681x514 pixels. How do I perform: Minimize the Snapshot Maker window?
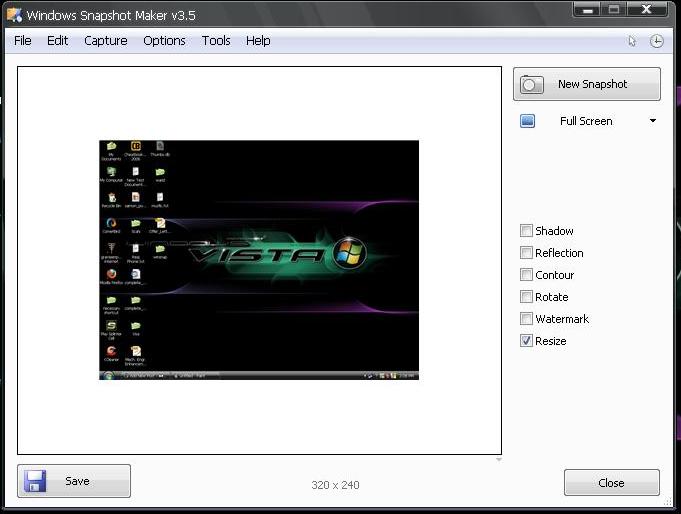tap(588, 10)
